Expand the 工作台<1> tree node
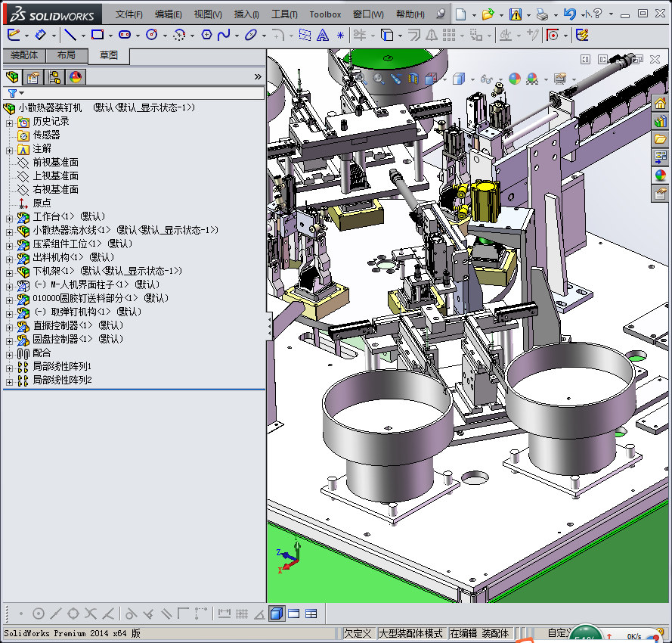Screen dimensions: 672x643 click(9, 217)
